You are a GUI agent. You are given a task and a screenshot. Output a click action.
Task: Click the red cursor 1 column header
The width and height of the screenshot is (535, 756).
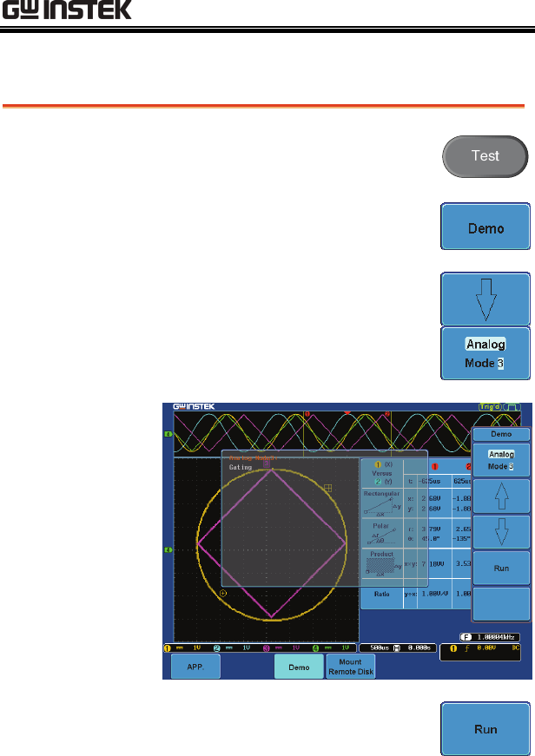pyautogui.click(x=434, y=467)
